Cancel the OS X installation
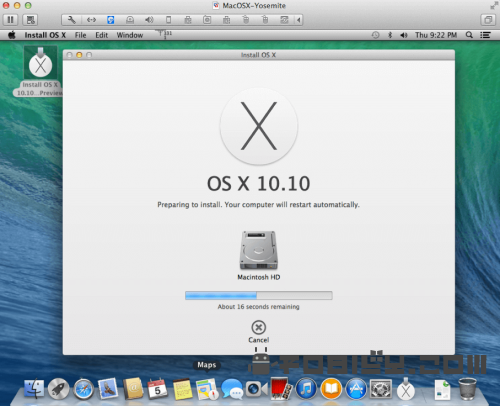This screenshot has height=406, width=500. pyautogui.click(x=259, y=332)
